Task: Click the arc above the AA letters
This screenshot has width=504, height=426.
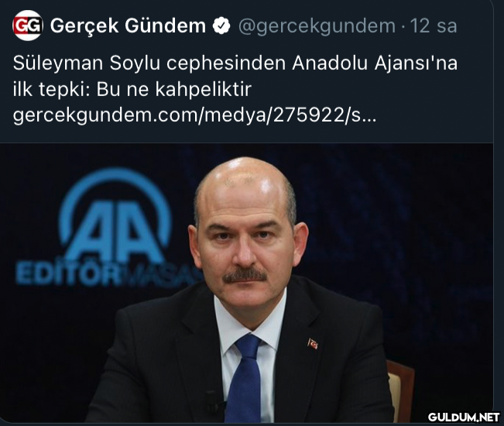Action: tap(115, 193)
